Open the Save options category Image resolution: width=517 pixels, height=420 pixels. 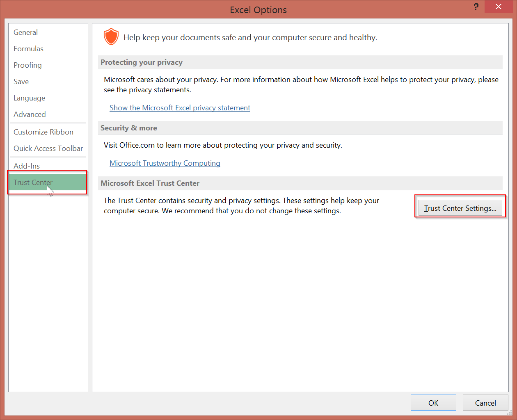click(x=48, y=82)
